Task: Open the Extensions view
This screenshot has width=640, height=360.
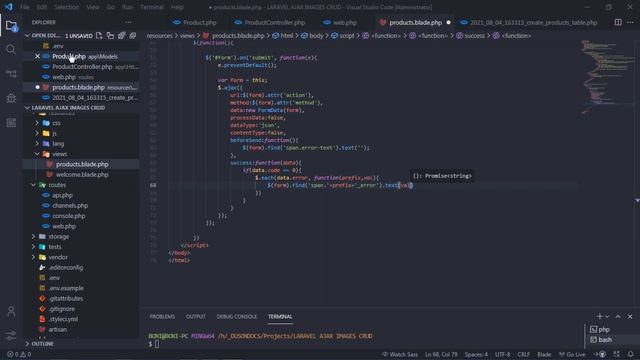Action: pyautogui.click(x=11, y=122)
